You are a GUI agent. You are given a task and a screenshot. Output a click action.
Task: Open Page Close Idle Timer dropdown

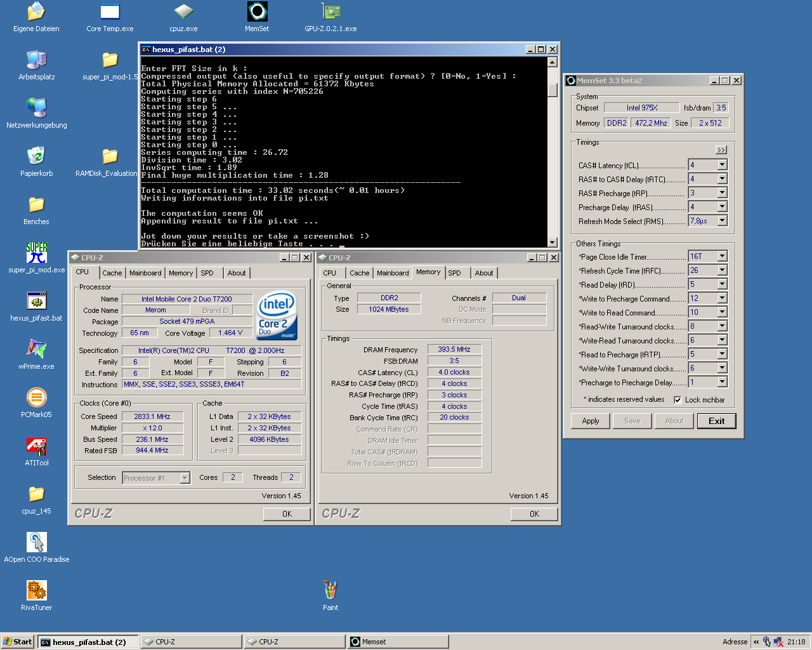(722, 256)
